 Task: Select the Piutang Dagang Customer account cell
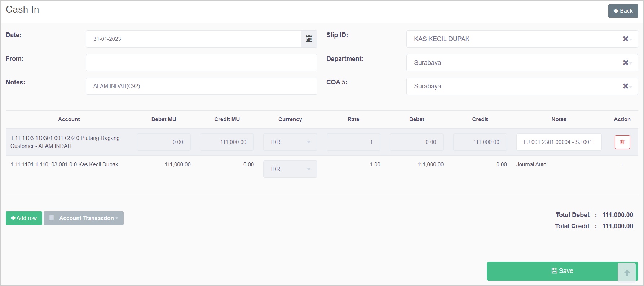click(65, 142)
